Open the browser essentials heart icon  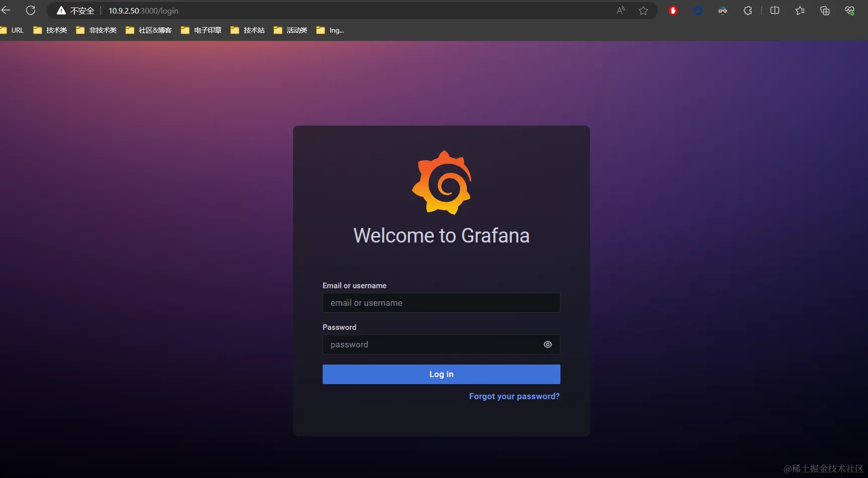click(849, 11)
